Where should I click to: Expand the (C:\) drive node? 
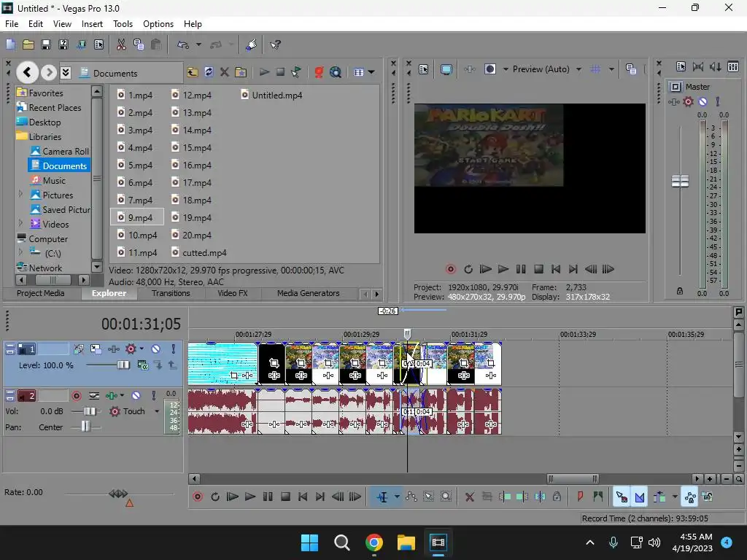(20, 252)
